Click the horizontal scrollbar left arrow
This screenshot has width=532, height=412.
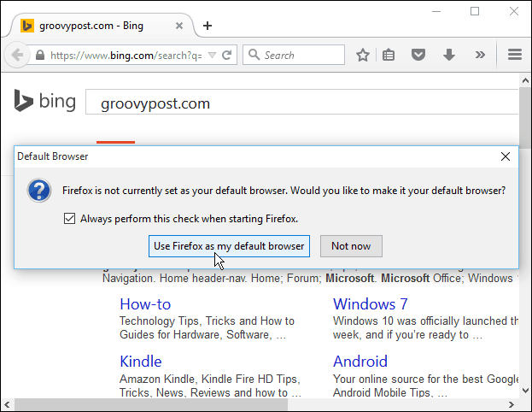7,404
